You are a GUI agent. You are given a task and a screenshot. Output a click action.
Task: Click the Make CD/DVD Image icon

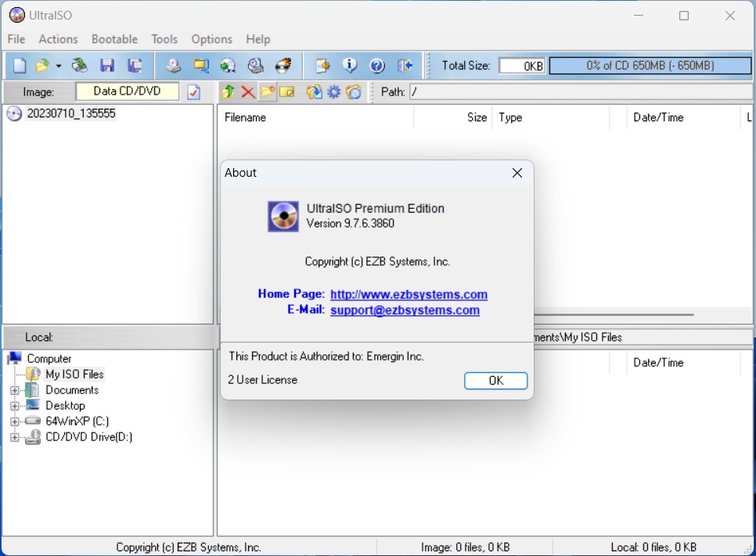[x=174, y=66]
